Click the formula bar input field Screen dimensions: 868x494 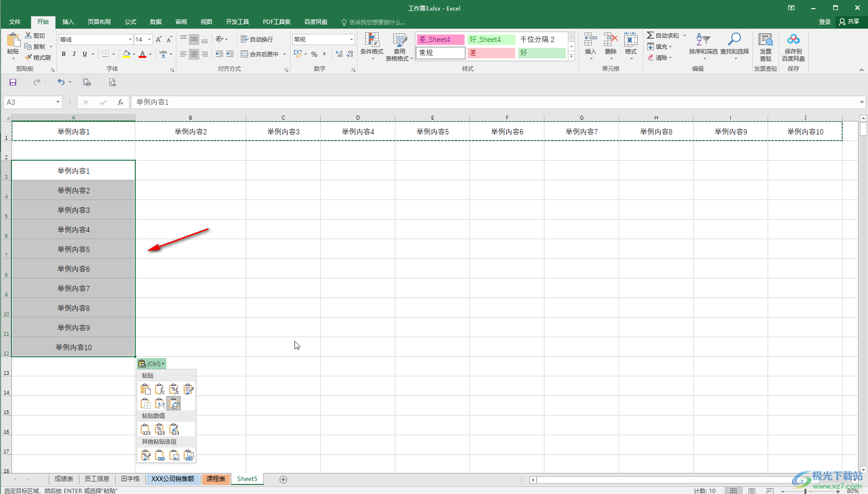click(495, 102)
